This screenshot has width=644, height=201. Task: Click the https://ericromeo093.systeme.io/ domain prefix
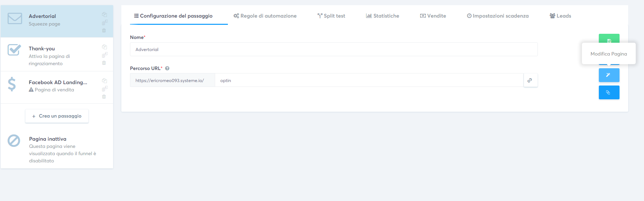click(172, 80)
